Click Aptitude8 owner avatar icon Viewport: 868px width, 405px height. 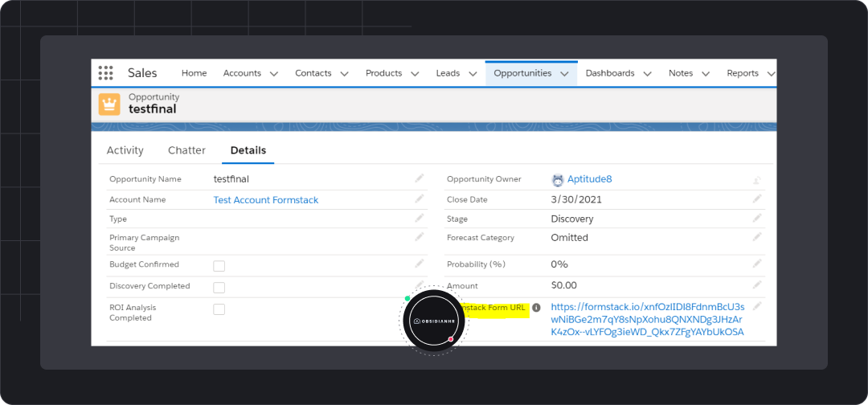pyautogui.click(x=558, y=180)
